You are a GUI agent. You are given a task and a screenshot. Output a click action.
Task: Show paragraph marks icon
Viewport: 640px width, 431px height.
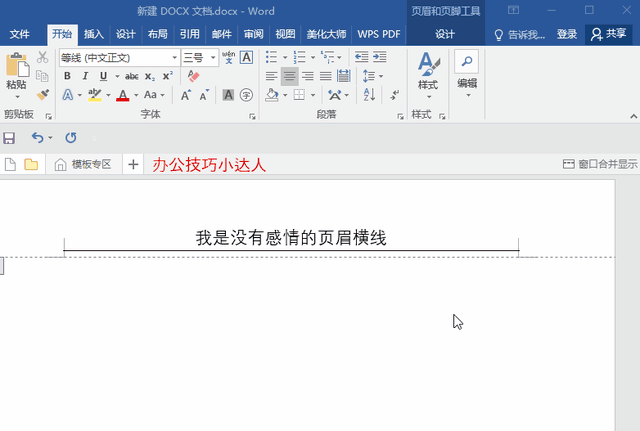coord(395,95)
